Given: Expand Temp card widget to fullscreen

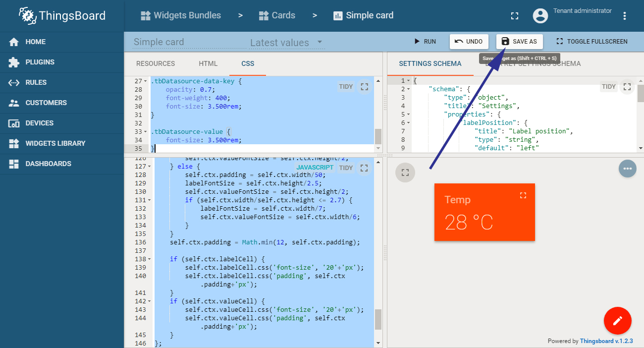Looking at the screenshot, I should [523, 195].
